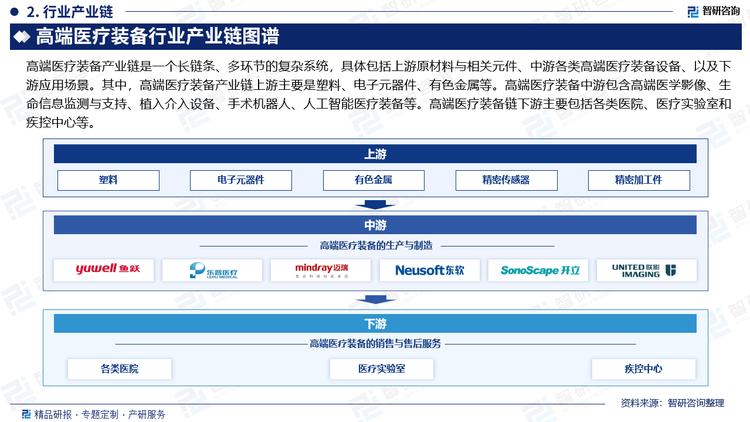Select the 电子元器件 box
Image resolution: width=750 pixels, height=422 pixels.
pos(241,180)
